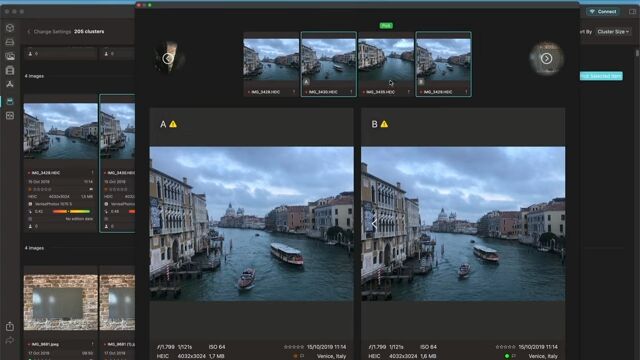The width and height of the screenshot is (640, 360).
Task: Open the Cluster Size sort dropdown
Action: (x=613, y=31)
